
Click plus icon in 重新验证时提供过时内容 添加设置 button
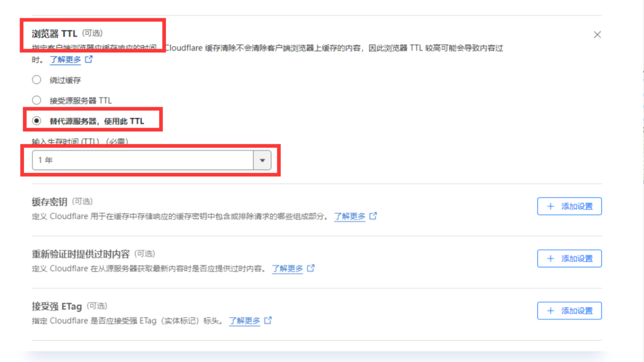[551, 258]
